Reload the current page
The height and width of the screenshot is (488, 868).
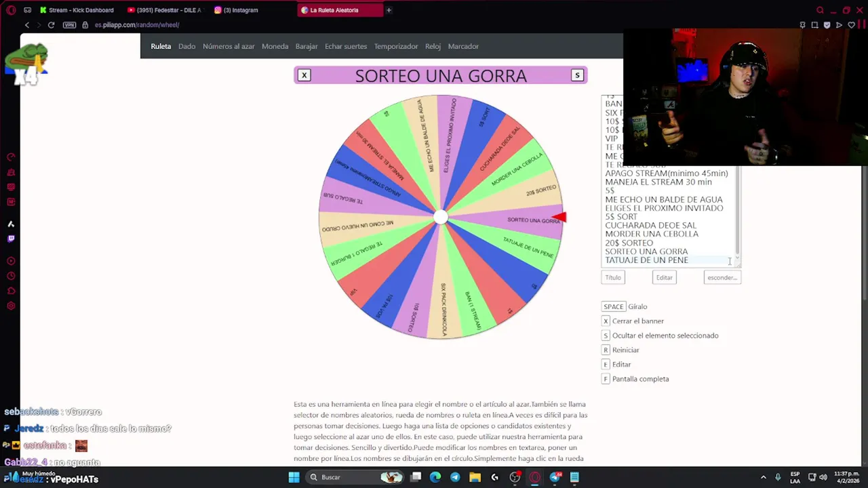(51, 25)
